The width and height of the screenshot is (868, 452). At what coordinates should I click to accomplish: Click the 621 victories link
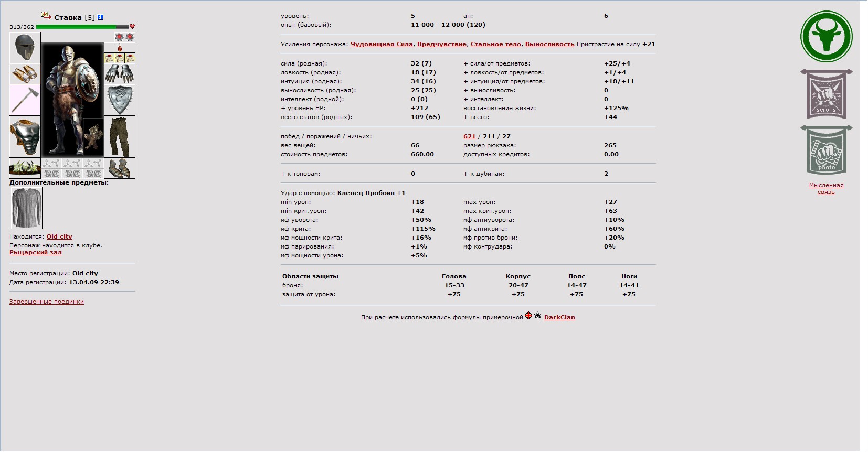pyautogui.click(x=470, y=136)
